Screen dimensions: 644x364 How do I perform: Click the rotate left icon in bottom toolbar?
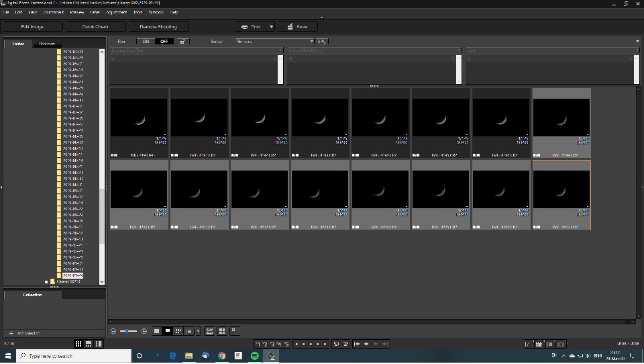pos(336,344)
